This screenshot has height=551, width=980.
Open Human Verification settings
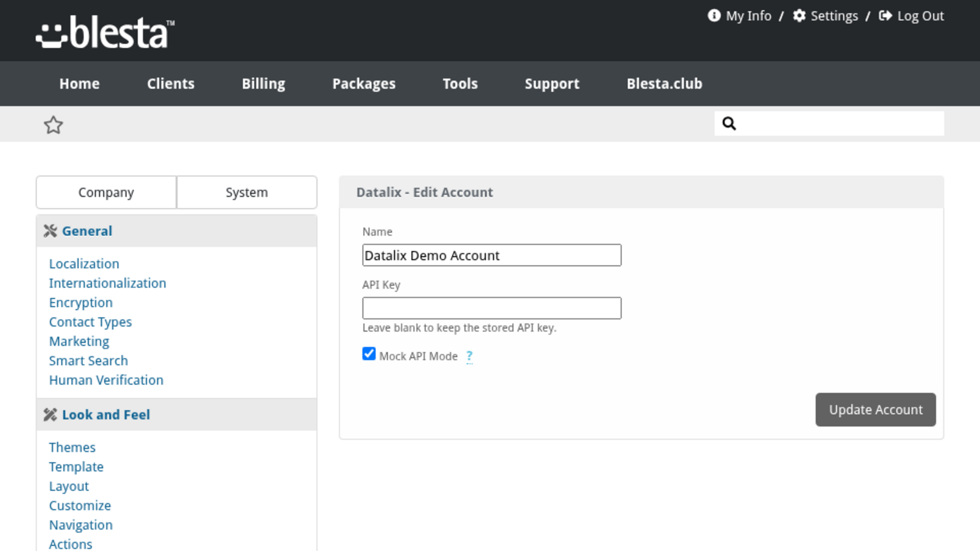(x=106, y=380)
